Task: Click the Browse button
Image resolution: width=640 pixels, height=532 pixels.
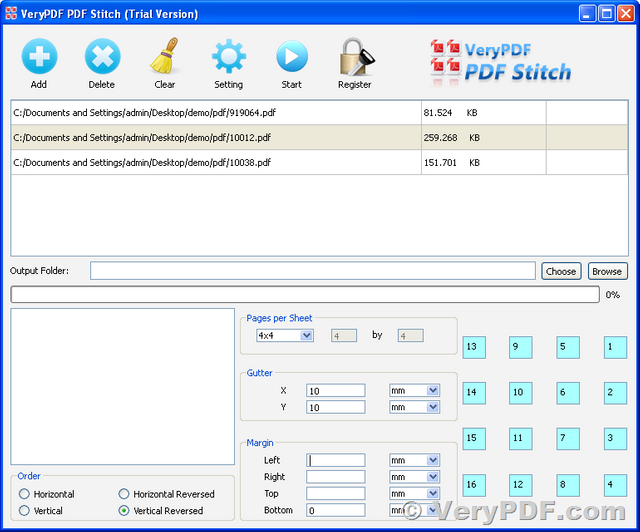Action: [x=607, y=271]
